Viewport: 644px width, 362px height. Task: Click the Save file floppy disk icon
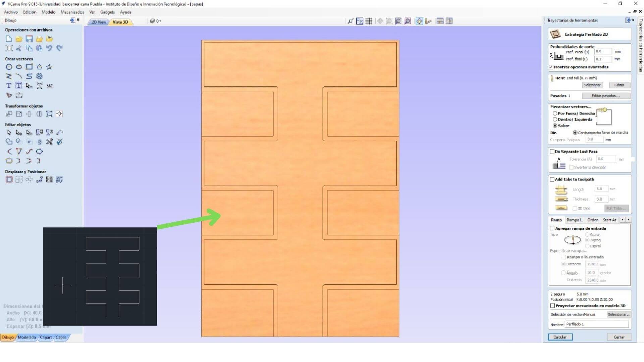coord(29,39)
